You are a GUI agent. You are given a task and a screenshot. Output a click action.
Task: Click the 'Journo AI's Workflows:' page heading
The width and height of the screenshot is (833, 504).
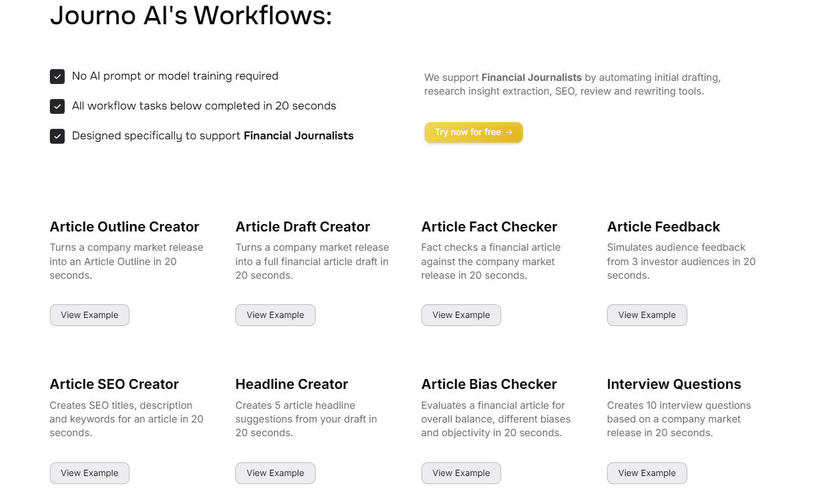191,15
